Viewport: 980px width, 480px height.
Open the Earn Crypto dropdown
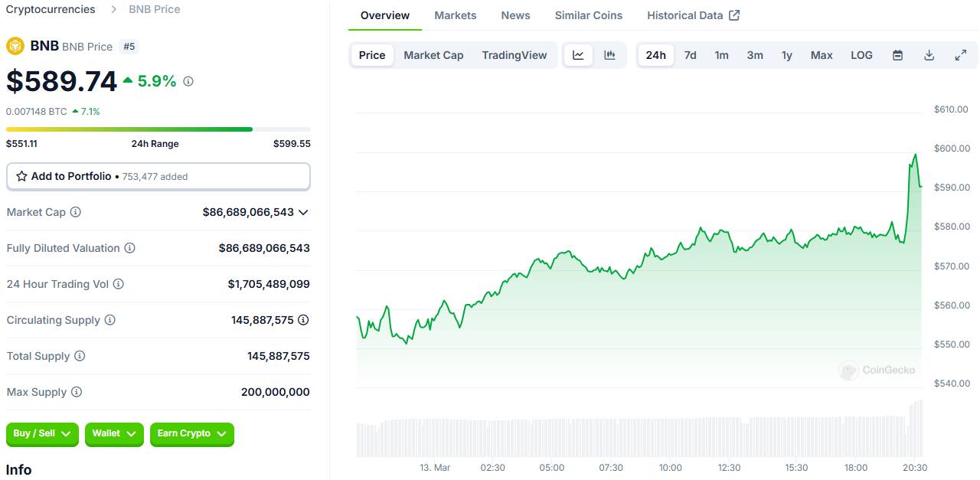coord(191,433)
